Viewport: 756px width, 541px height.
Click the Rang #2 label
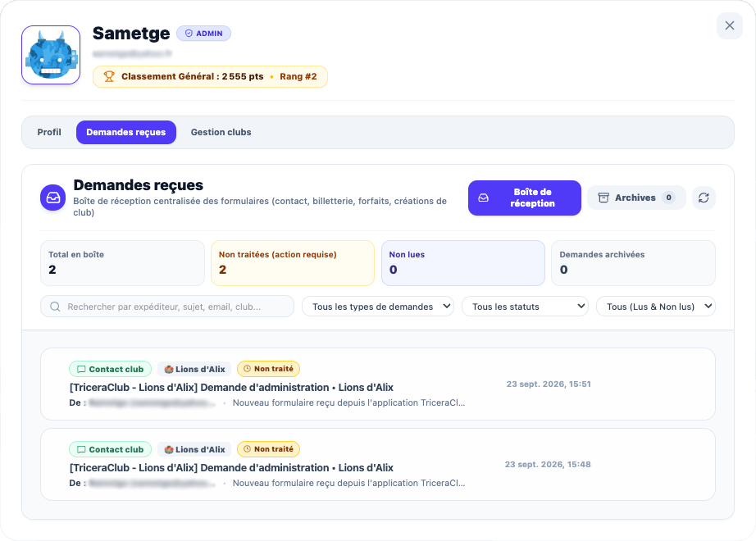tap(298, 77)
